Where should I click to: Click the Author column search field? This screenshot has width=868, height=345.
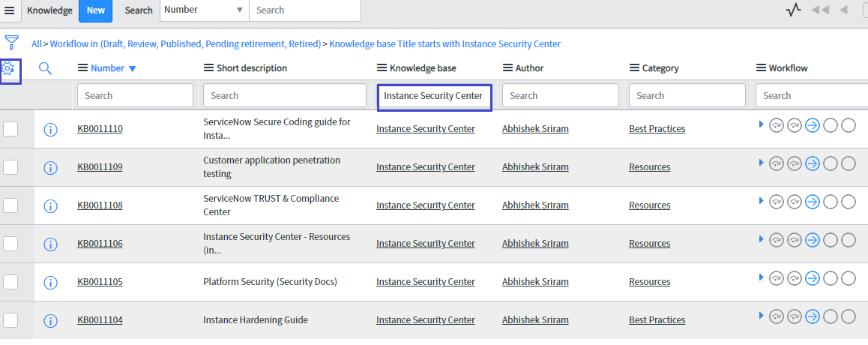(560, 95)
